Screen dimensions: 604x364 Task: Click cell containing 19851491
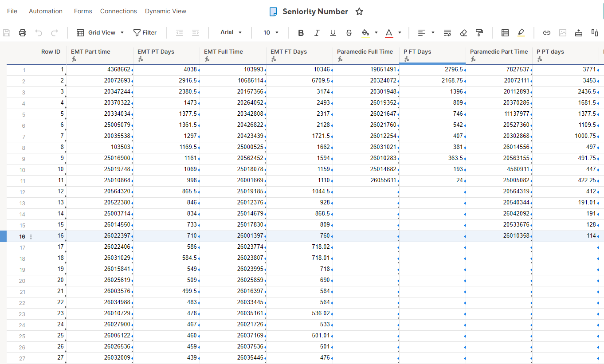366,70
